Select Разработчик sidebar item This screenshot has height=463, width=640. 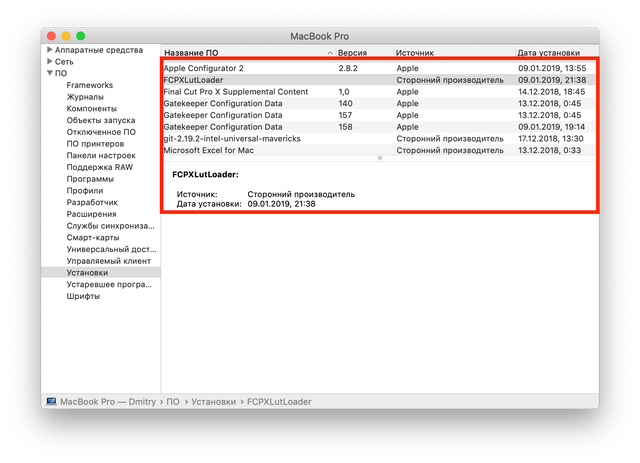point(92,203)
